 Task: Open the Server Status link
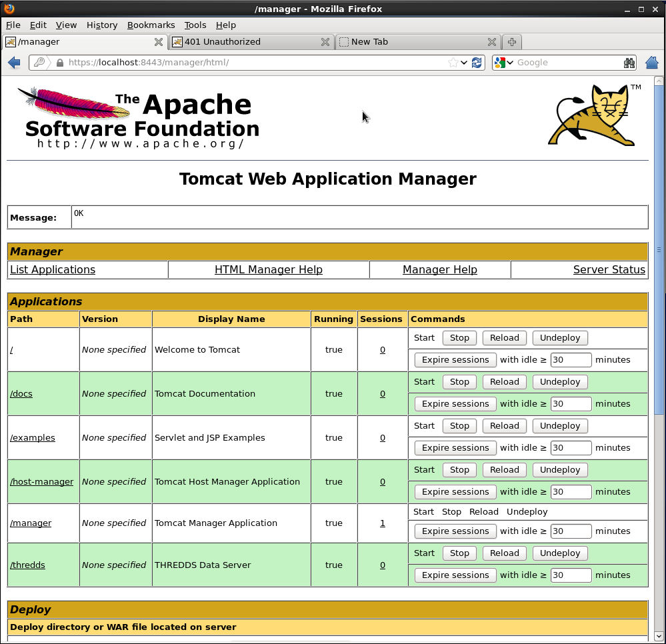tap(609, 270)
